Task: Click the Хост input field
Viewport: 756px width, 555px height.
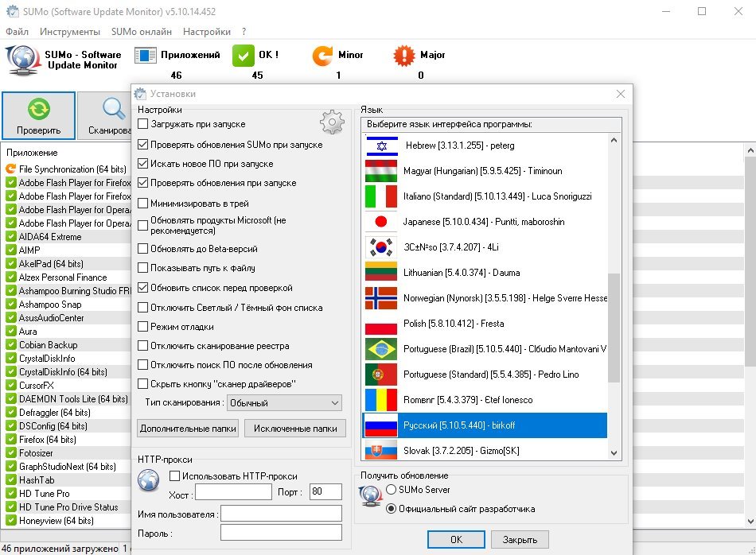Action: point(233,492)
